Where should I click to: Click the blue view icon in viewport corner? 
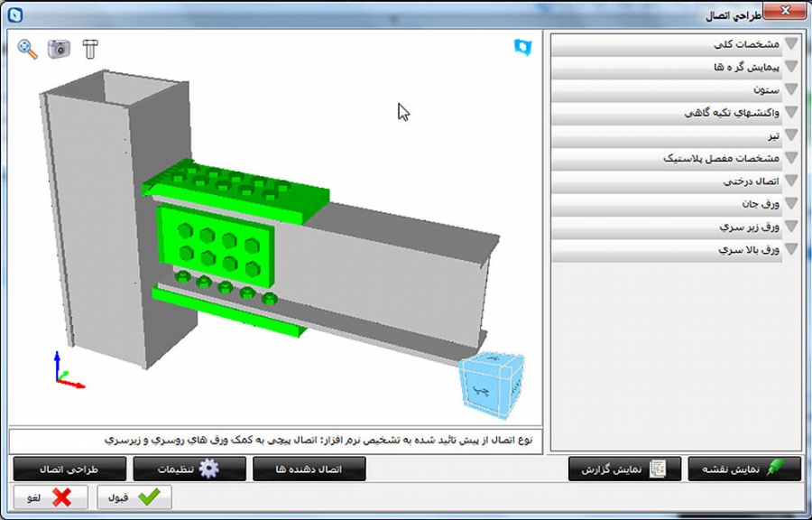[522, 46]
